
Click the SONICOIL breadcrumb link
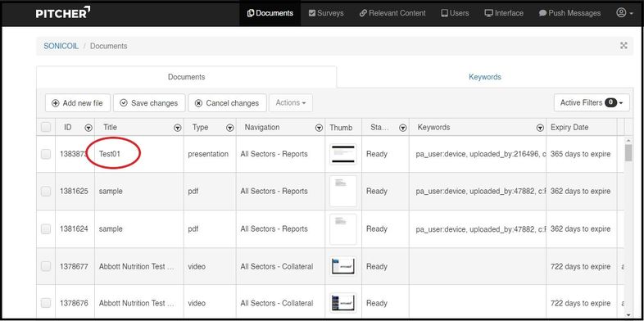pos(61,46)
